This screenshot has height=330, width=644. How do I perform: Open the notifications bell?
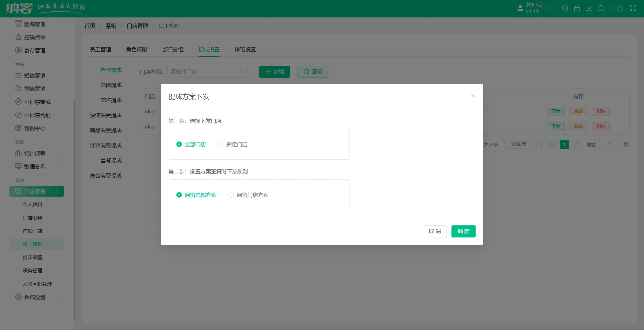(x=601, y=8)
